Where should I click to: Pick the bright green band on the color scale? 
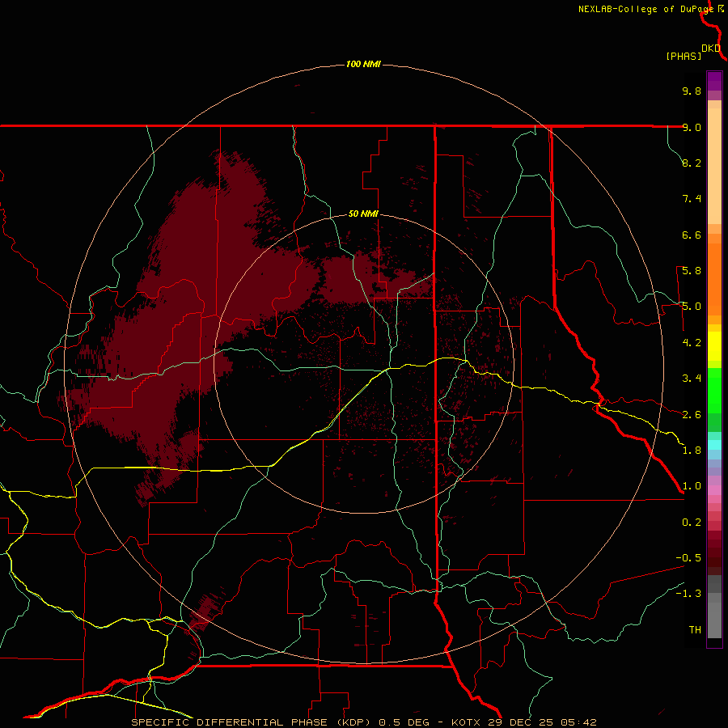(714, 391)
